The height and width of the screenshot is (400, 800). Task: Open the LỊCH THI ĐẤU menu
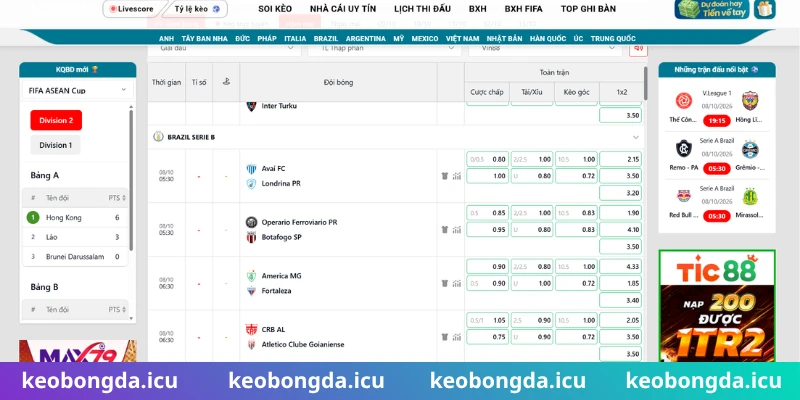(422, 9)
